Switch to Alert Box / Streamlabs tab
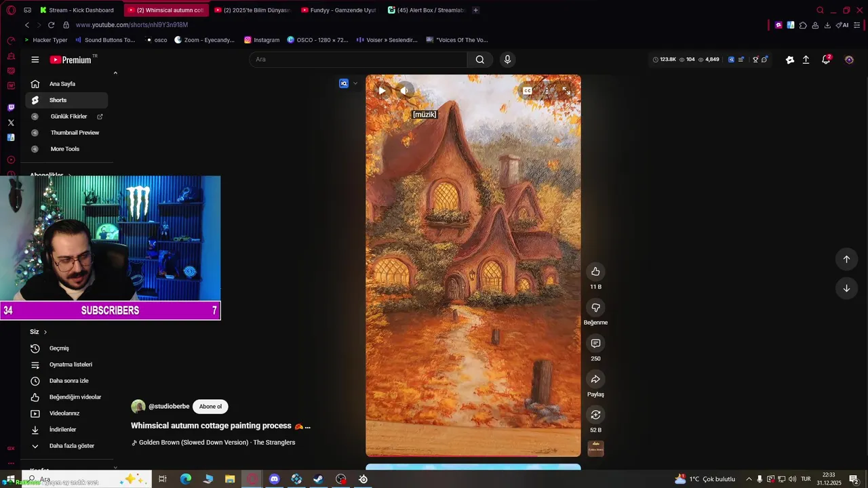Image resolution: width=868 pixels, height=488 pixels. (x=426, y=10)
